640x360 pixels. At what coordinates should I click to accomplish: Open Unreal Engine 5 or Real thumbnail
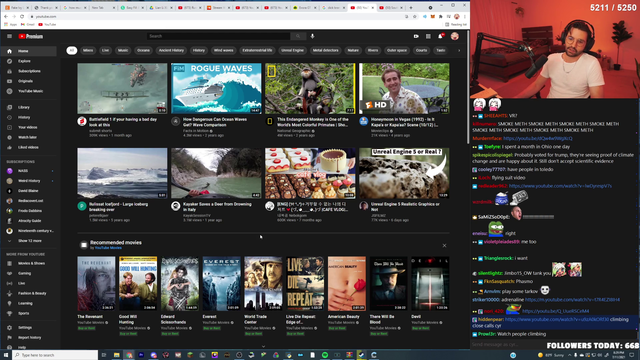click(404, 173)
